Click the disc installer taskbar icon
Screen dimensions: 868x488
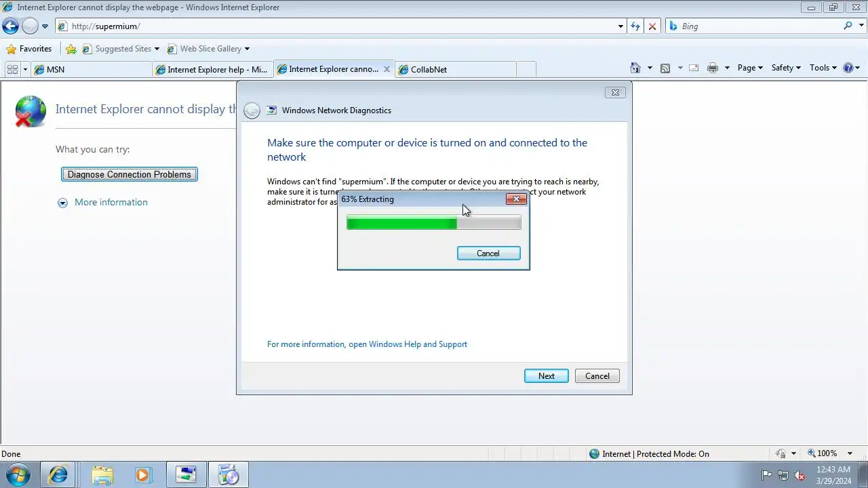coord(229,475)
